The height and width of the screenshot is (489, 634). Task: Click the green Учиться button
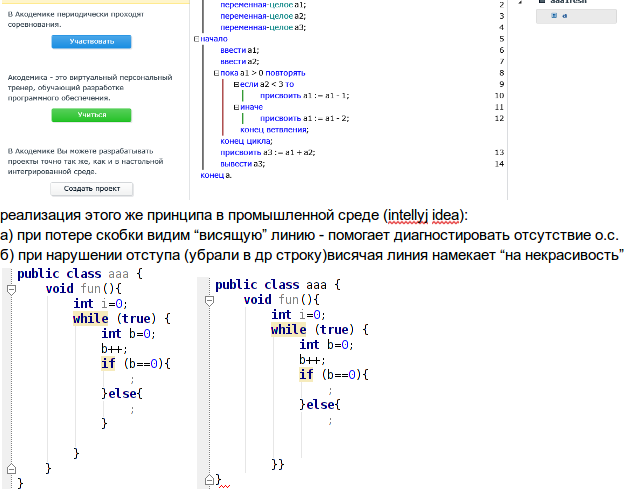pos(91,115)
